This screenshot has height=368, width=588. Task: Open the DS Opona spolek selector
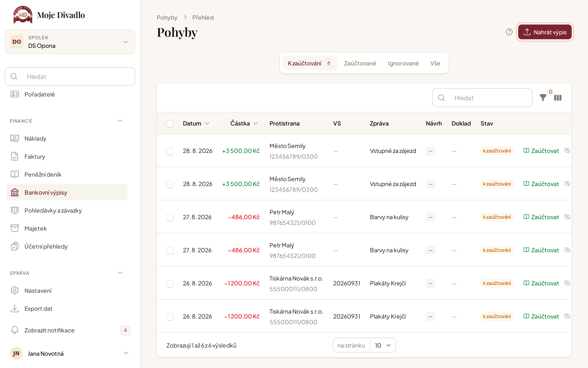coord(70,42)
